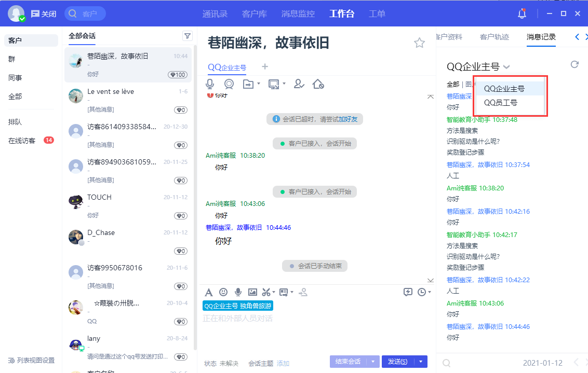This screenshot has height=373, width=588.
Task: Click the message card icon in the input toolbar
Action: click(x=284, y=292)
